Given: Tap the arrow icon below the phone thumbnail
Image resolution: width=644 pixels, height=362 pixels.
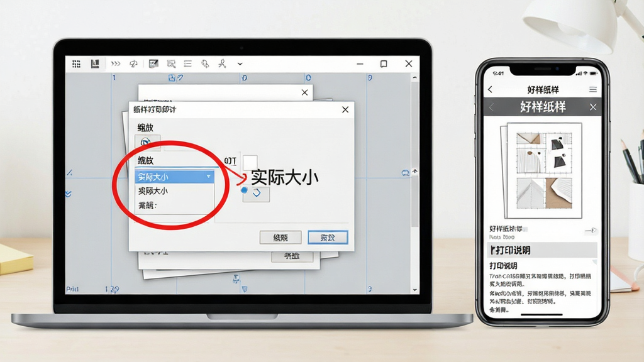Looking at the screenshot, I should tap(590, 230).
